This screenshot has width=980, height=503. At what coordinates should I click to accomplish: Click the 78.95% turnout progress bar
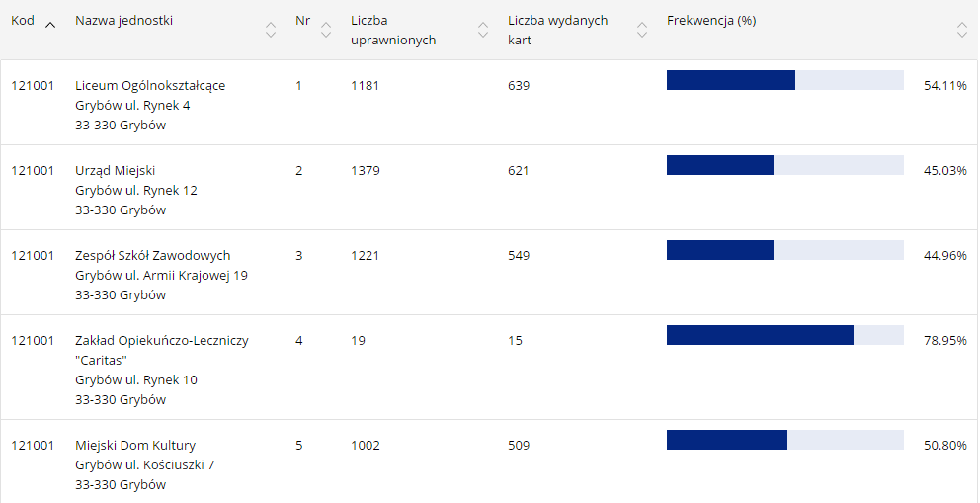click(784, 335)
